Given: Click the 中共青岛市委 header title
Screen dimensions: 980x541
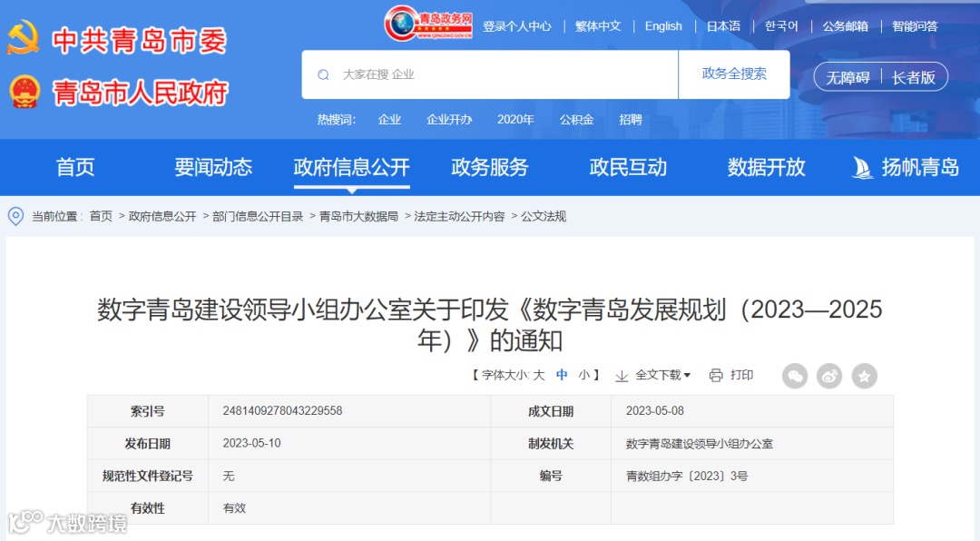Looking at the screenshot, I should [139, 41].
